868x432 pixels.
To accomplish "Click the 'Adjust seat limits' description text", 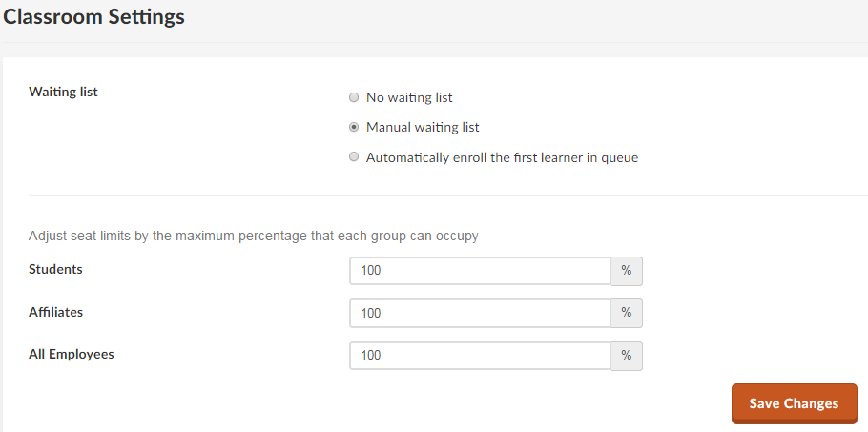I will [254, 237].
